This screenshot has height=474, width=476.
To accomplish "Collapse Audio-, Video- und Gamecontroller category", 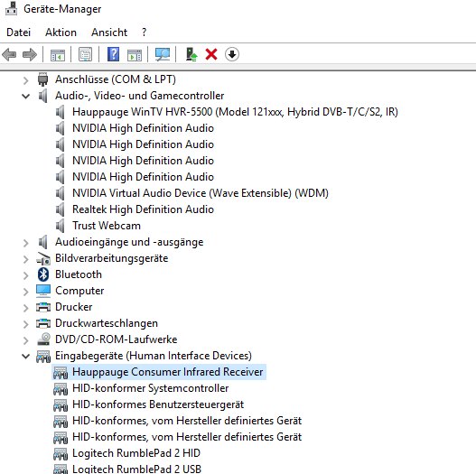I will (x=26, y=97).
